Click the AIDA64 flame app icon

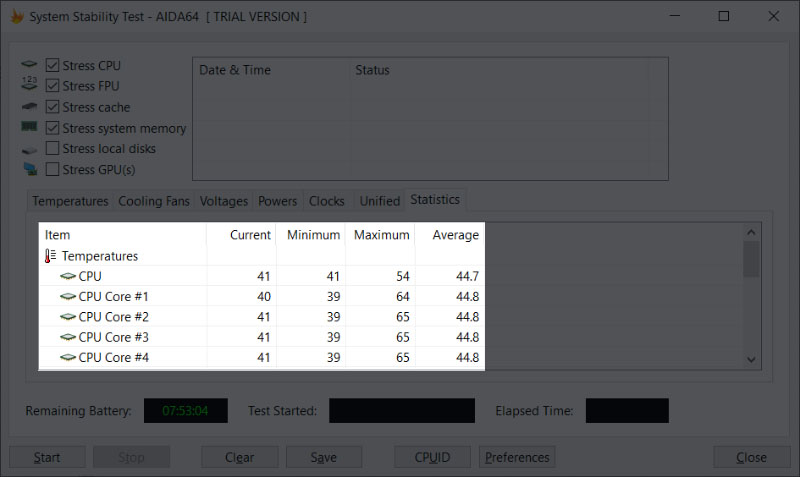click(x=17, y=16)
